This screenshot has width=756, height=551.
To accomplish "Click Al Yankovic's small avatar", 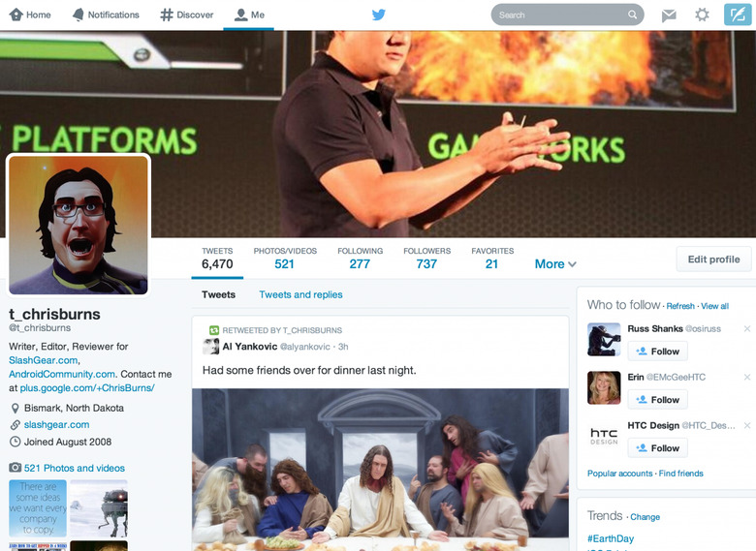I will [x=210, y=347].
